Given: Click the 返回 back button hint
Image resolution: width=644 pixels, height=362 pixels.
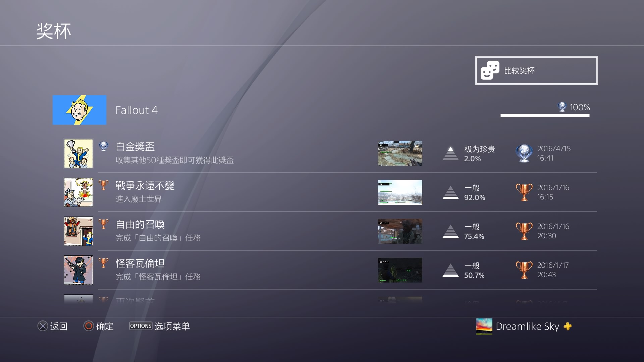Looking at the screenshot, I should click(x=52, y=326).
